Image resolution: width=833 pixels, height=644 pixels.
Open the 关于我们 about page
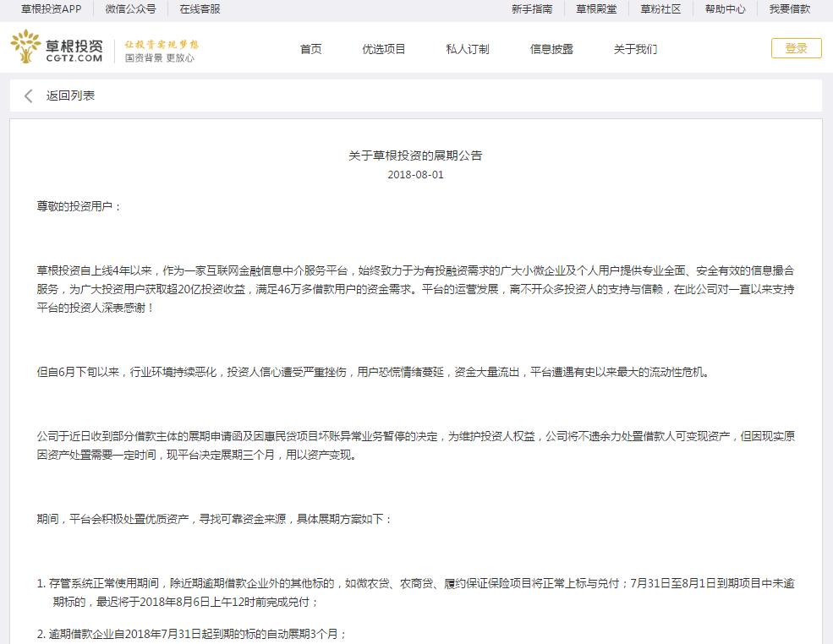tap(635, 49)
